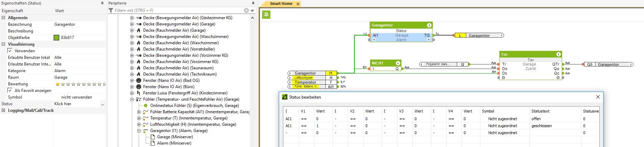The image size is (644, 147).
Task: Select Symbol value 'nicht verwenden'
Action: (x=77, y=97)
